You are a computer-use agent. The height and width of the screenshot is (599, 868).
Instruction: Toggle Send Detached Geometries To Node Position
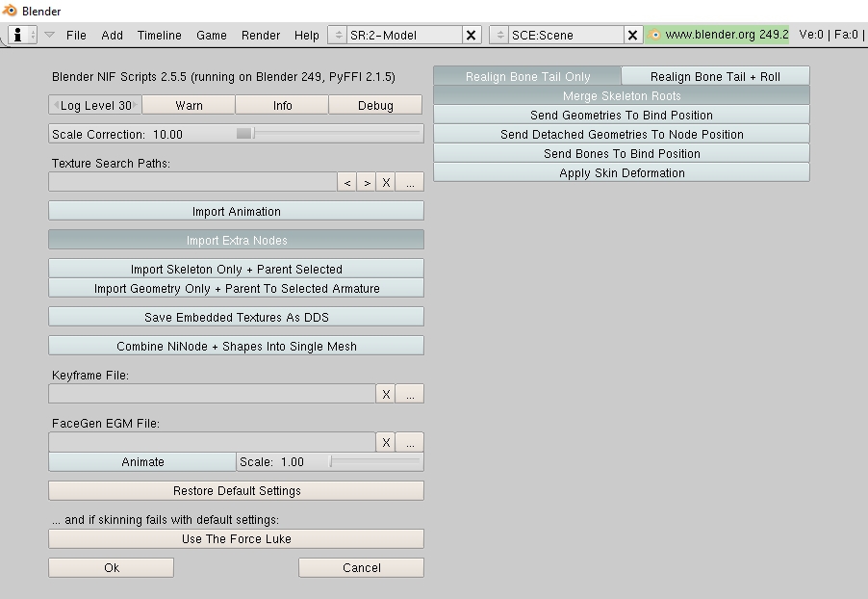(621, 134)
